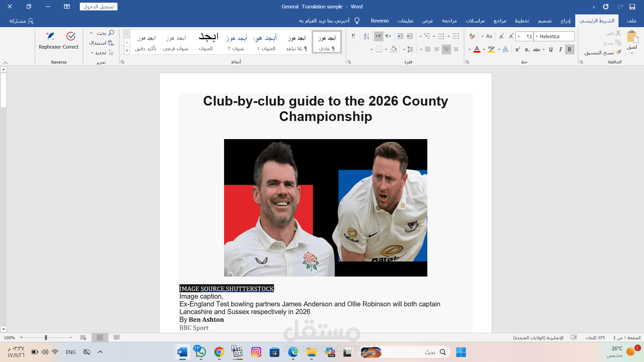The width and height of the screenshot is (644, 362).
Task: Click the Grow Font size icon
Action: 511,36
